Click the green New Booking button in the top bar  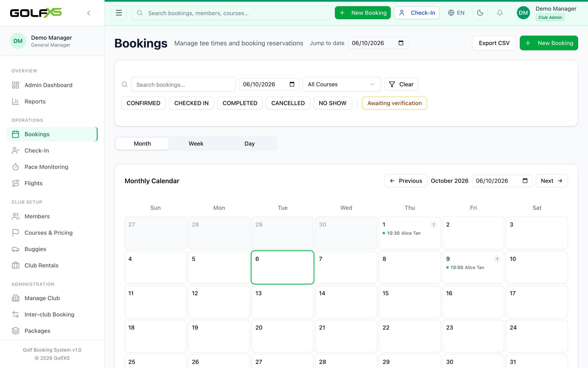coord(363,13)
